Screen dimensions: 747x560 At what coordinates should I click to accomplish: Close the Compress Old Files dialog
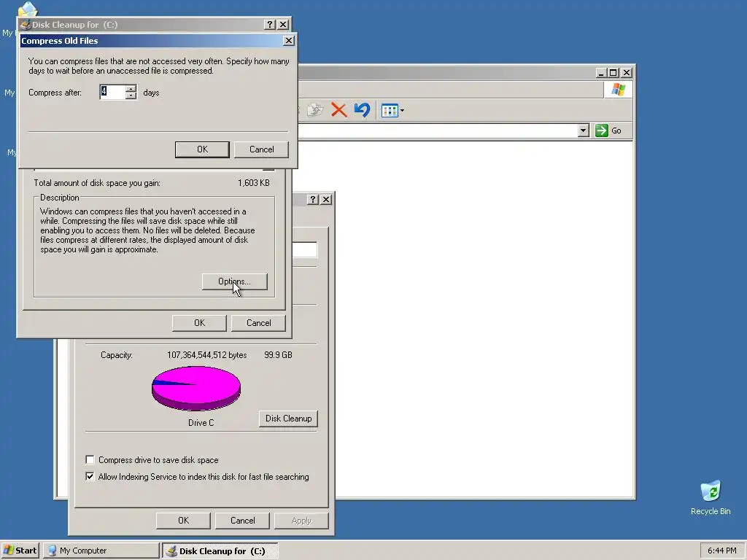pos(289,41)
